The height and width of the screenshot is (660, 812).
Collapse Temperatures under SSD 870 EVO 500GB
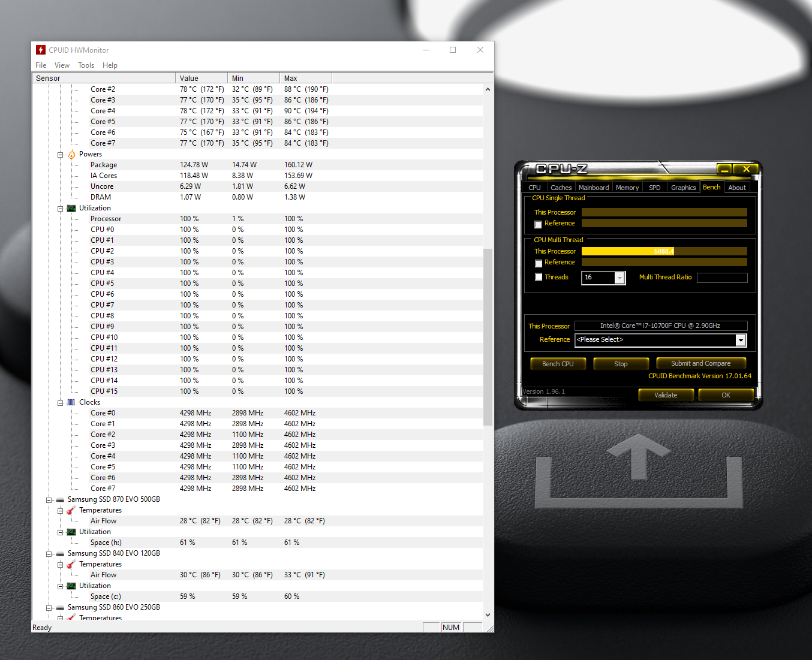pos(60,511)
